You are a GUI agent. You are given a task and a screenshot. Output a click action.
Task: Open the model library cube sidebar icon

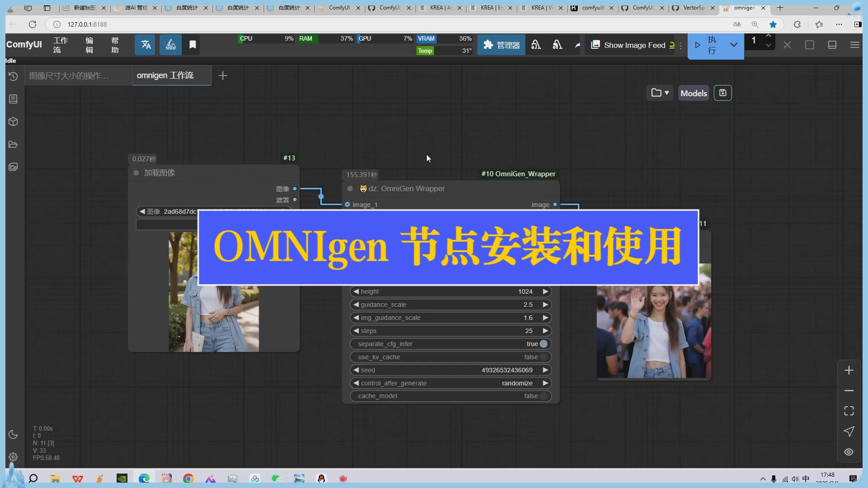[x=13, y=122]
